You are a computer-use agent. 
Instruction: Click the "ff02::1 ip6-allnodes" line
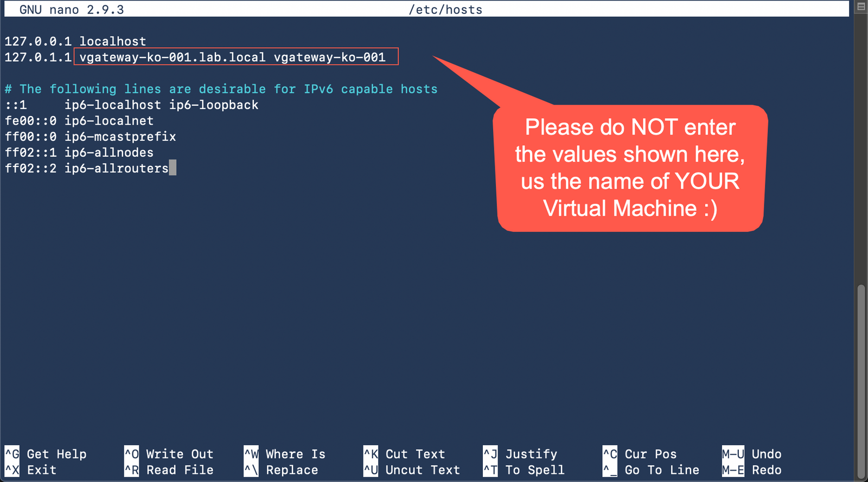tap(79, 152)
